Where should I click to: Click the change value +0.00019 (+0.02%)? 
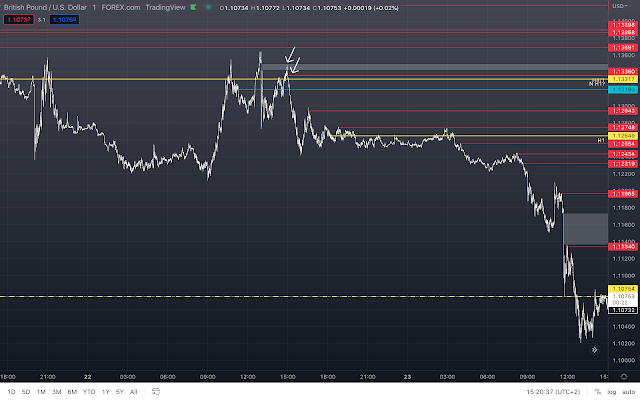point(371,8)
